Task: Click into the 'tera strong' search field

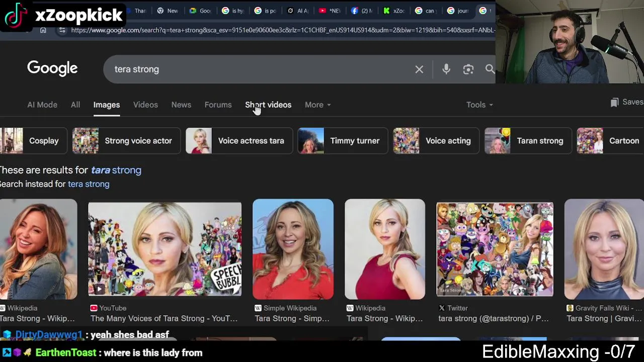Action: [262, 69]
